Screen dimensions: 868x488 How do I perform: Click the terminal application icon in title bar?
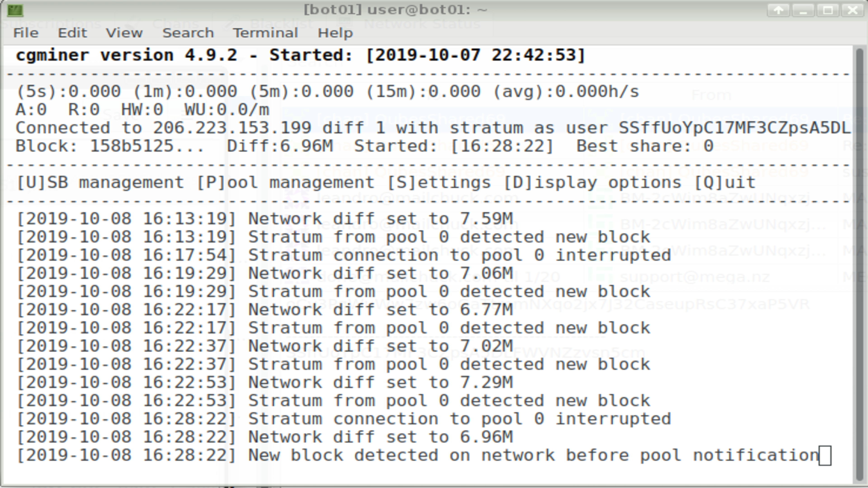point(15,10)
